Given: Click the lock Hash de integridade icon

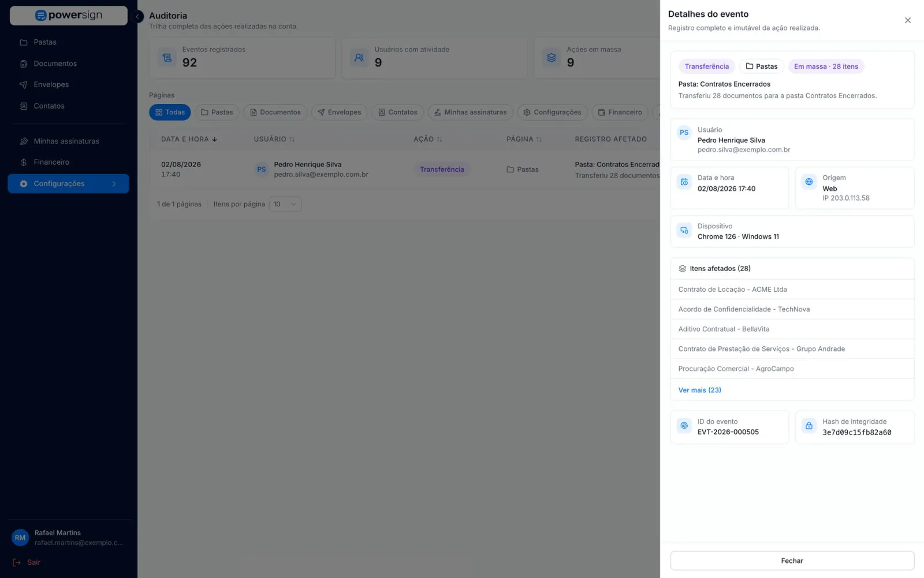Looking at the screenshot, I should (809, 426).
